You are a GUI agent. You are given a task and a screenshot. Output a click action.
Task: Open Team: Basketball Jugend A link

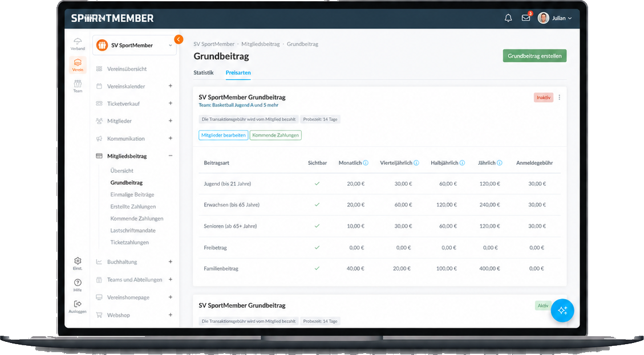tap(238, 105)
